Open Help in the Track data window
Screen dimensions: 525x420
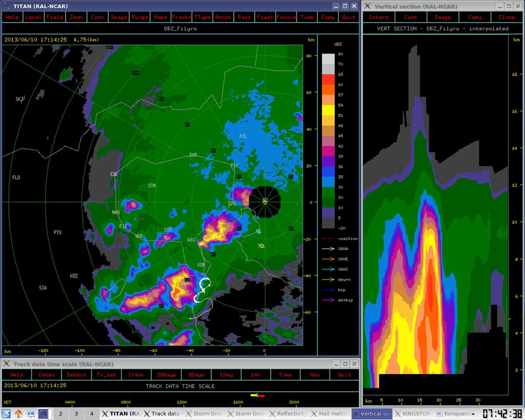17,375
